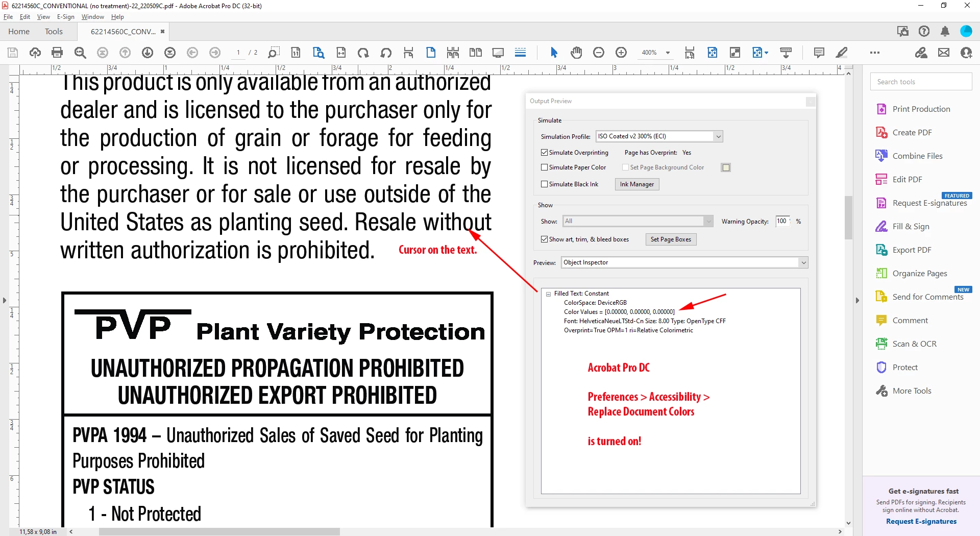Click the Warning Opacity value field
The width and height of the screenshot is (980, 536).
click(783, 221)
